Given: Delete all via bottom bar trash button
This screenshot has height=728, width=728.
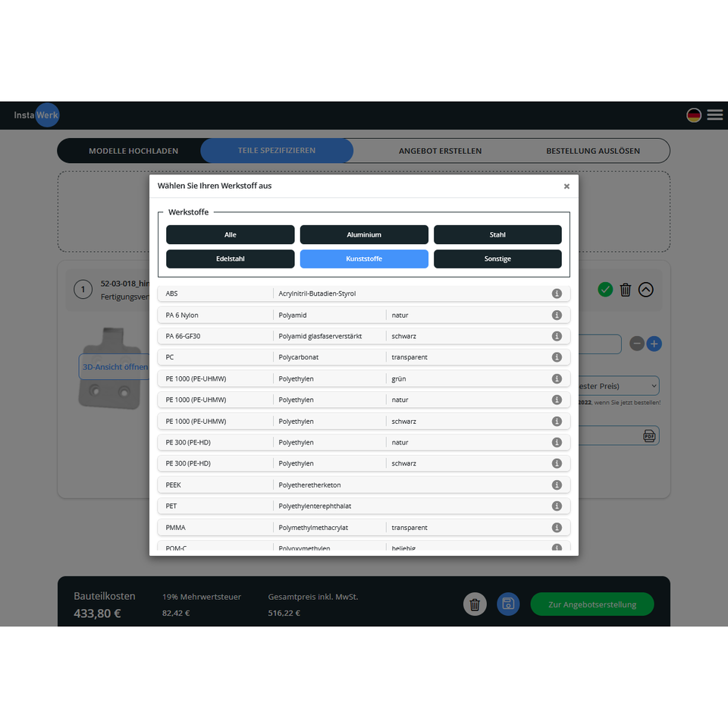Looking at the screenshot, I should (x=475, y=604).
